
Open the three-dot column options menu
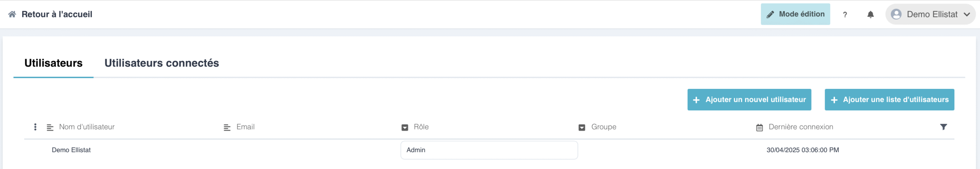click(35, 127)
